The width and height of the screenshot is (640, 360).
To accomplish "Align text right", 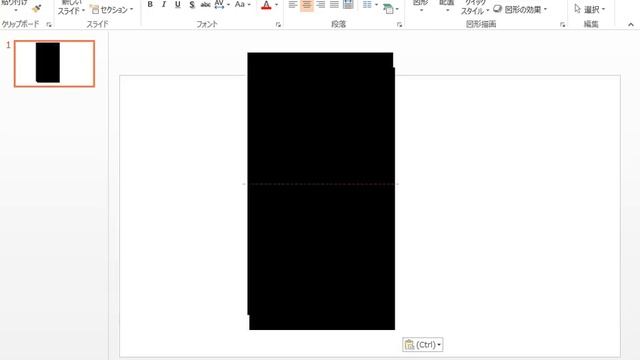I will (321, 5).
